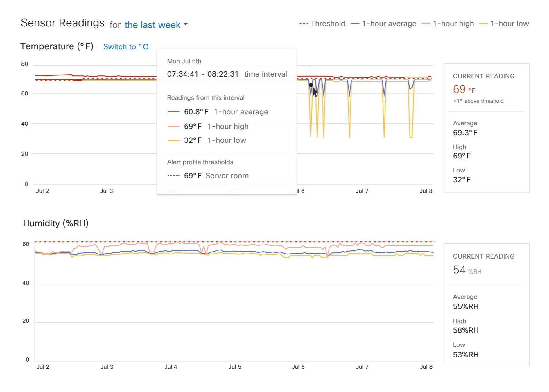Click the humidity current reading '54 %RH'
Image resolution: width=549 pixels, height=392 pixels.
(x=467, y=270)
